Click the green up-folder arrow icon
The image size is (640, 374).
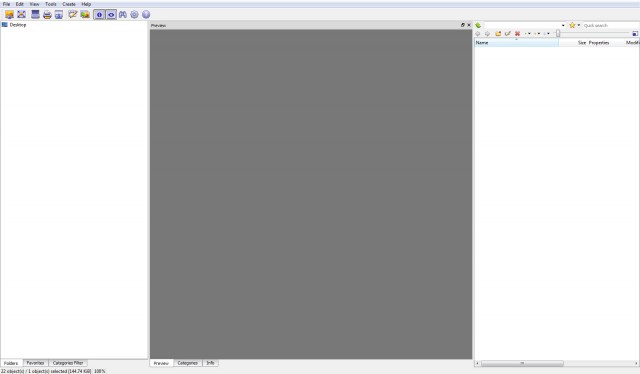(478, 25)
